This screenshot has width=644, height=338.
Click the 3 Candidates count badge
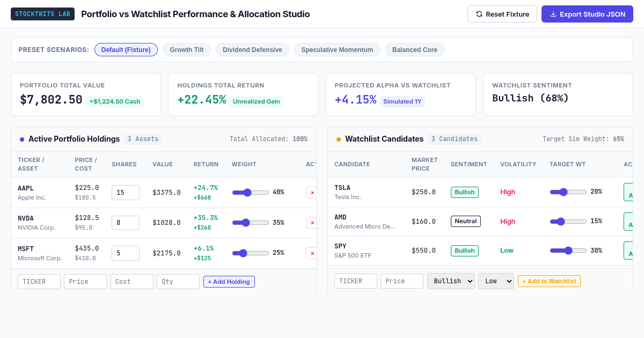click(x=455, y=139)
